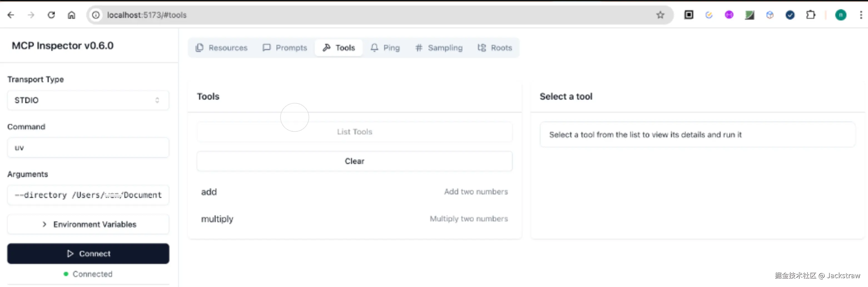The width and height of the screenshot is (868, 287).
Task: Click the Command input field
Action: click(88, 148)
